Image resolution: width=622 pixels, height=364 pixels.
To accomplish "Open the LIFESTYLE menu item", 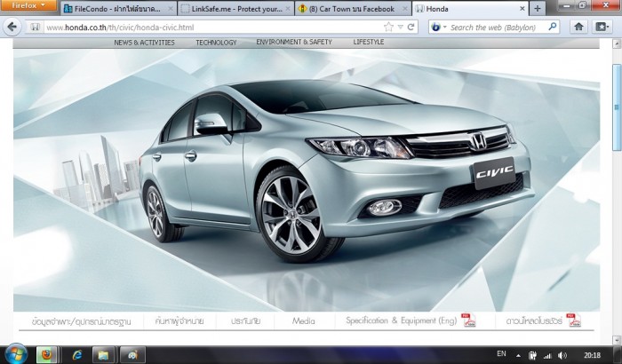I will pos(369,42).
